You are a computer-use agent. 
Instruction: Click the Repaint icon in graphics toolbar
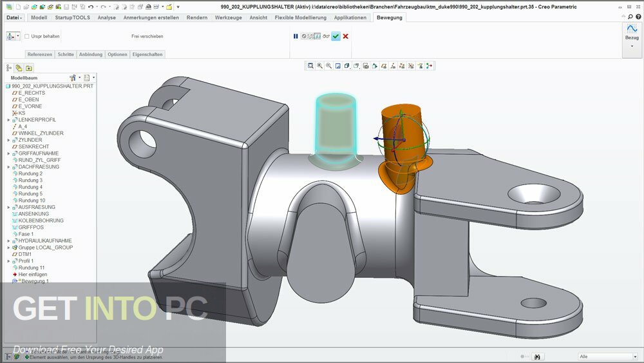point(338,66)
